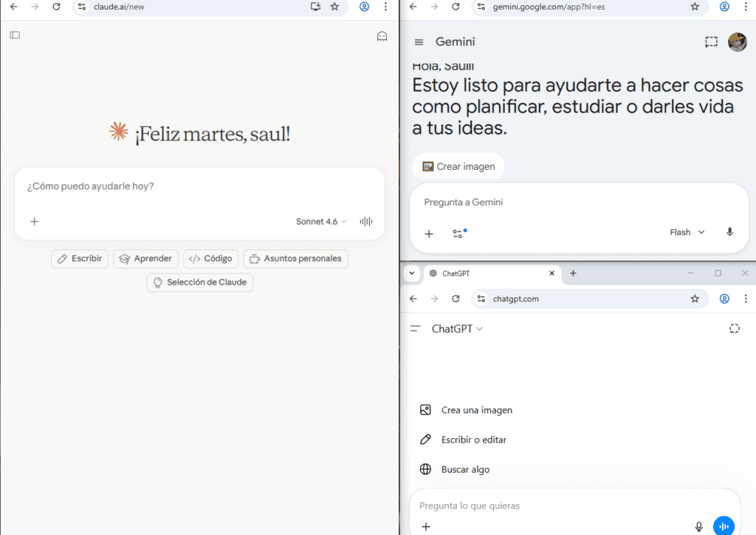Open Chrome menu in ChatGPT window
The image size is (756, 535).
tap(746, 299)
